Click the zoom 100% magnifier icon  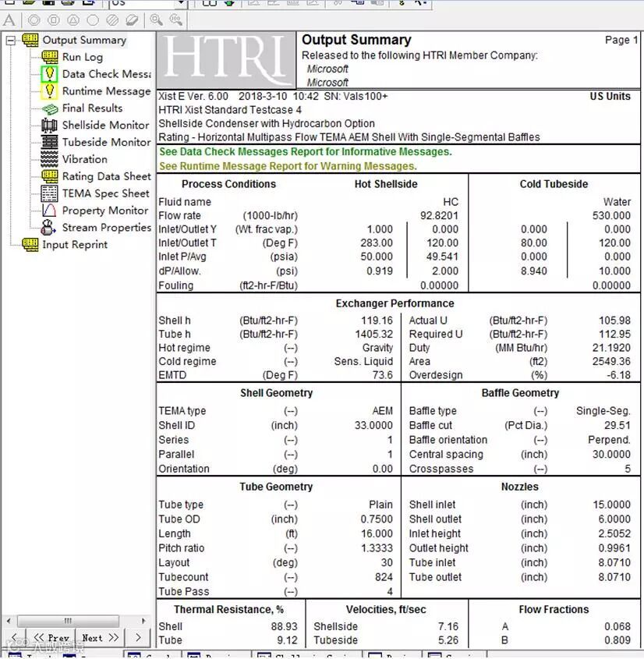point(175,19)
